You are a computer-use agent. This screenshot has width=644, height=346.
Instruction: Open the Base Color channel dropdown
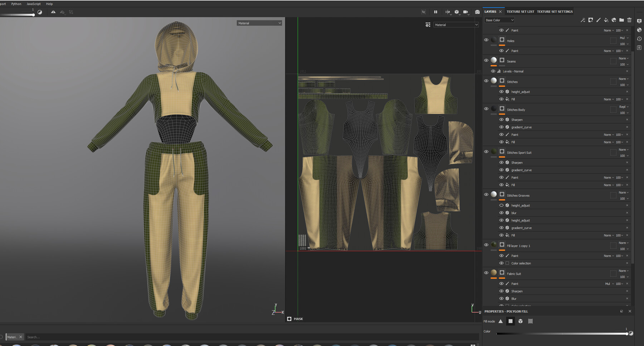coord(499,20)
